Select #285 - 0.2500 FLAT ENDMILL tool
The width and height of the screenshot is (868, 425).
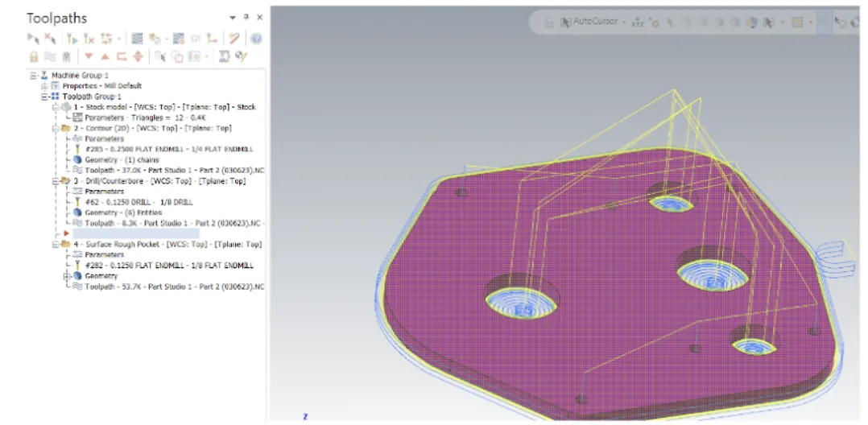[x=169, y=150]
